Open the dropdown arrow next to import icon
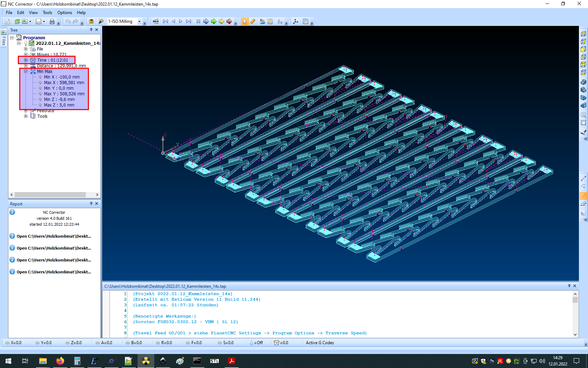 (x=30, y=21)
